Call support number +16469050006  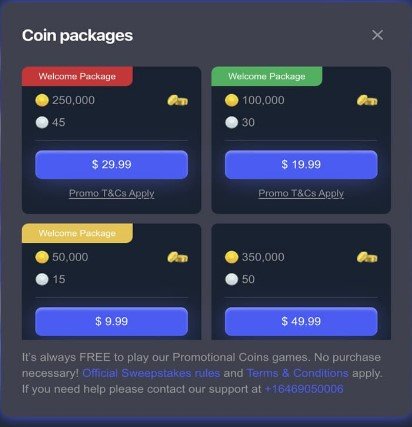[304, 389]
